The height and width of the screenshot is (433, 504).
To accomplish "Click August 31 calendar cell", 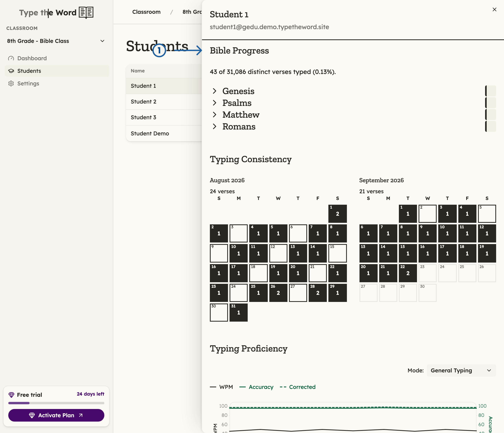I will click(239, 312).
